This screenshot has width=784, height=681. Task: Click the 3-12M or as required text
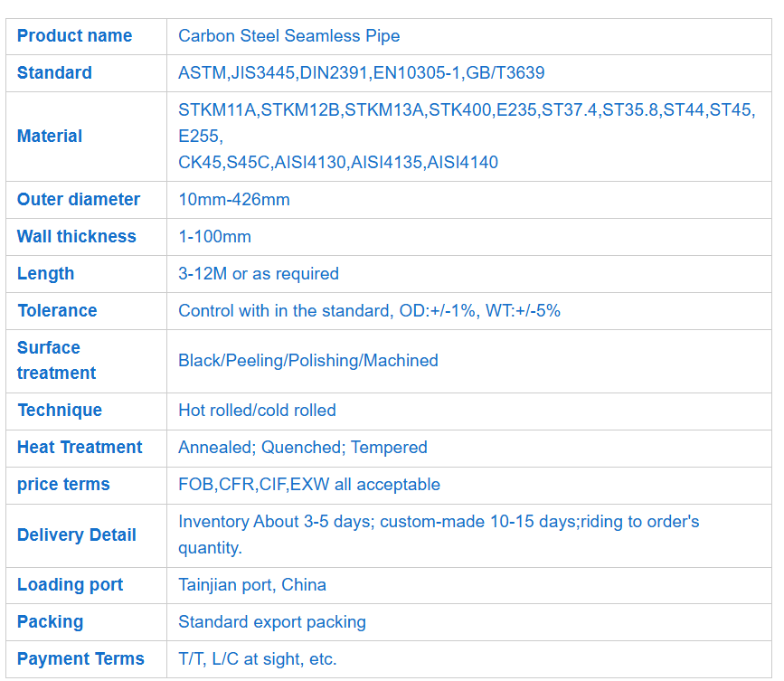(x=258, y=274)
